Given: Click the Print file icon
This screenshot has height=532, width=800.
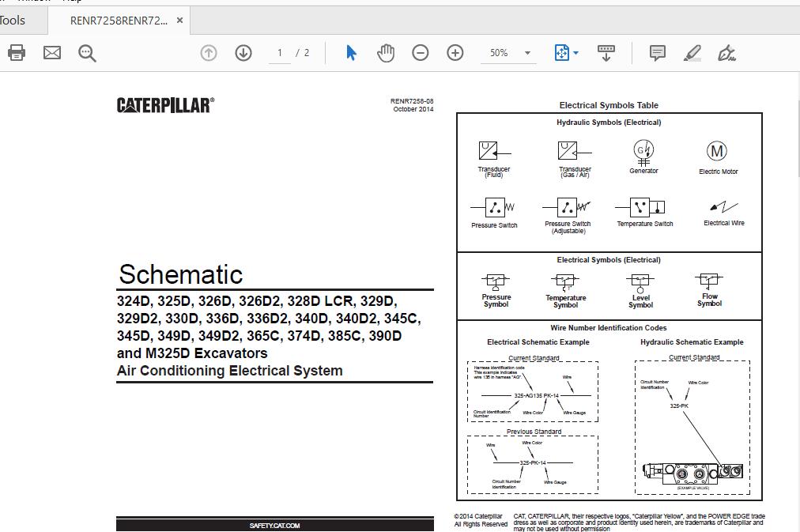Looking at the screenshot, I should click(17, 52).
